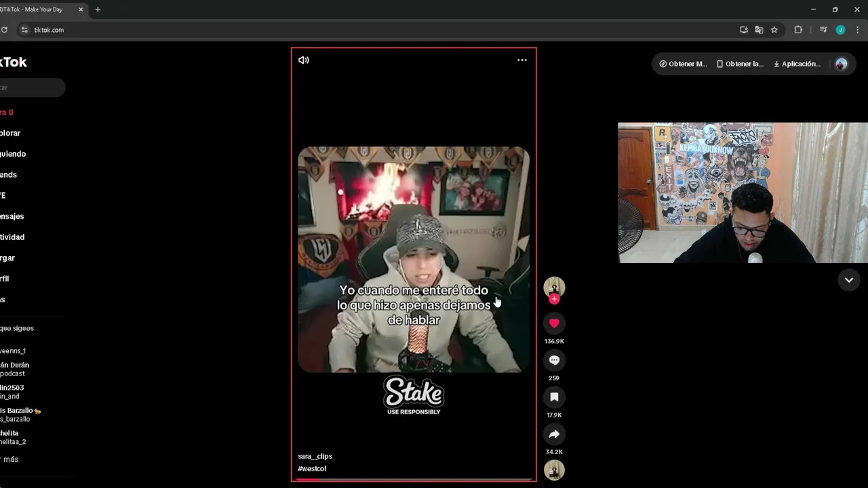The image size is (868, 488).
Task: Open a new browser tab with plus
Action: (x=98, y=9)
